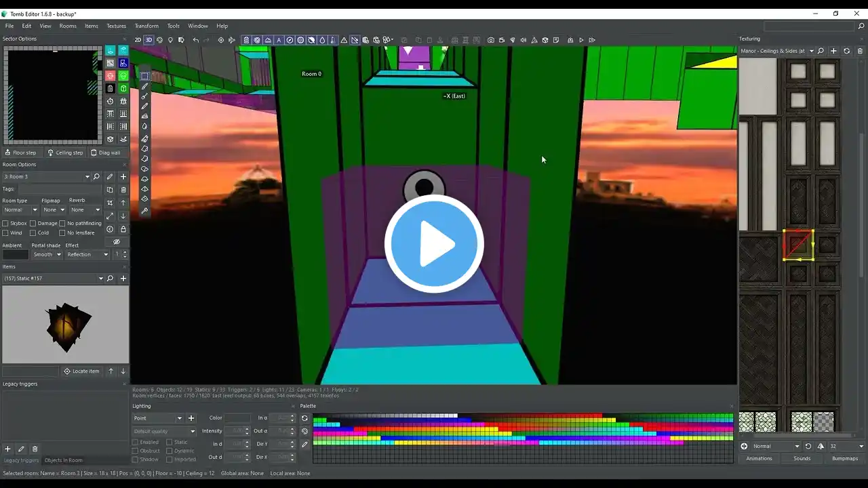Click the pencil edit room icon
Viewport: 868px width, 488px height.
(110, 177)
